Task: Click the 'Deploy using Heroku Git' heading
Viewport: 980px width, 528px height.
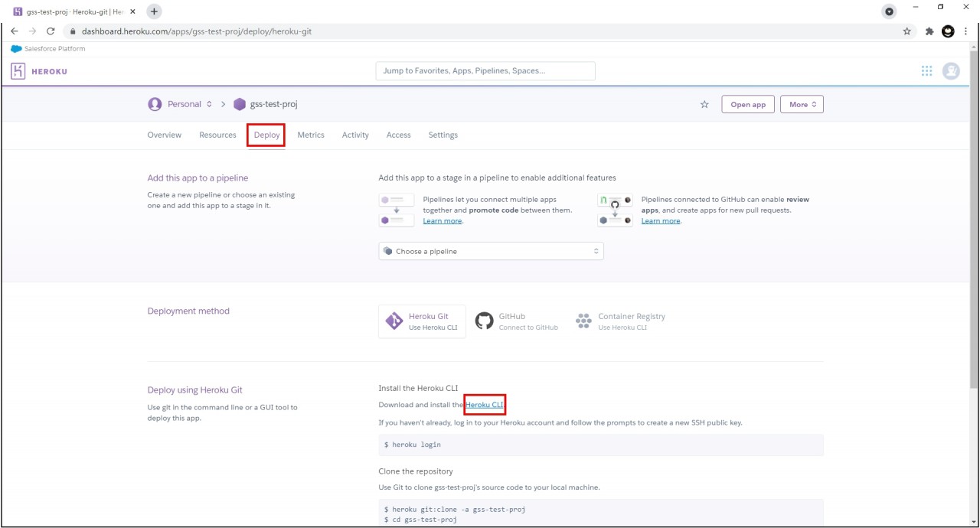Action: tap(194, 390)
